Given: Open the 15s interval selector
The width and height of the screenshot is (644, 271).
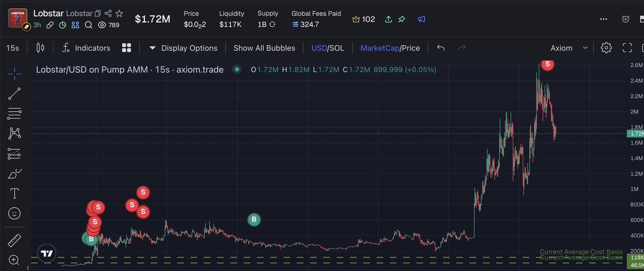Looking at the screenshot, I should click(13, 48).
